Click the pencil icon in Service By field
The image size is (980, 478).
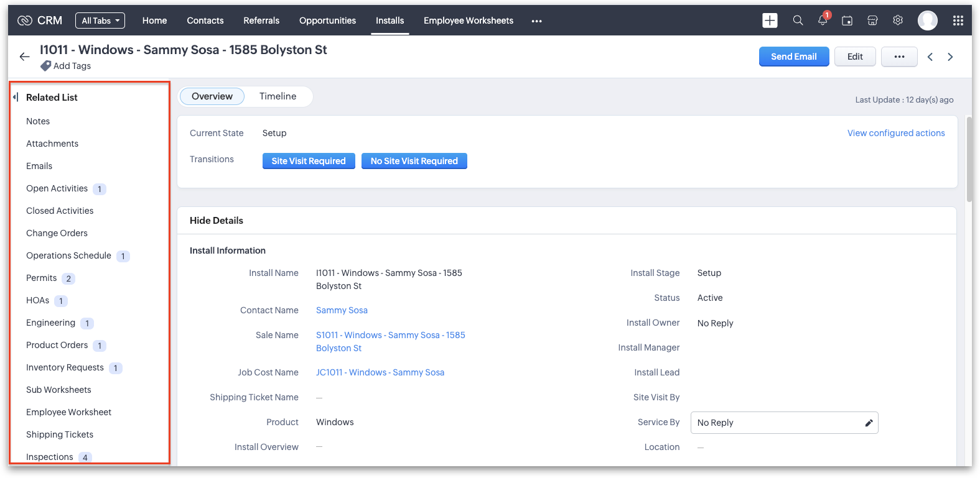click(869, 423)
